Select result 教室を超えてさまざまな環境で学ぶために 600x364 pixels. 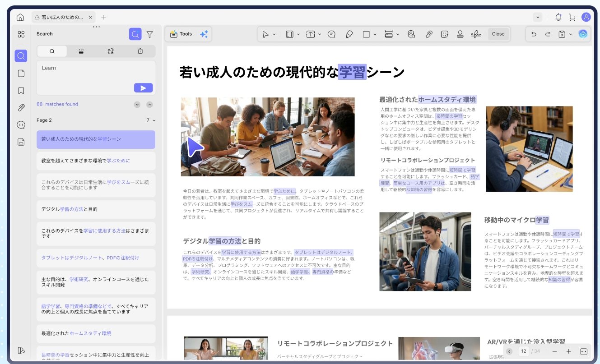click(x=96, y=161)
